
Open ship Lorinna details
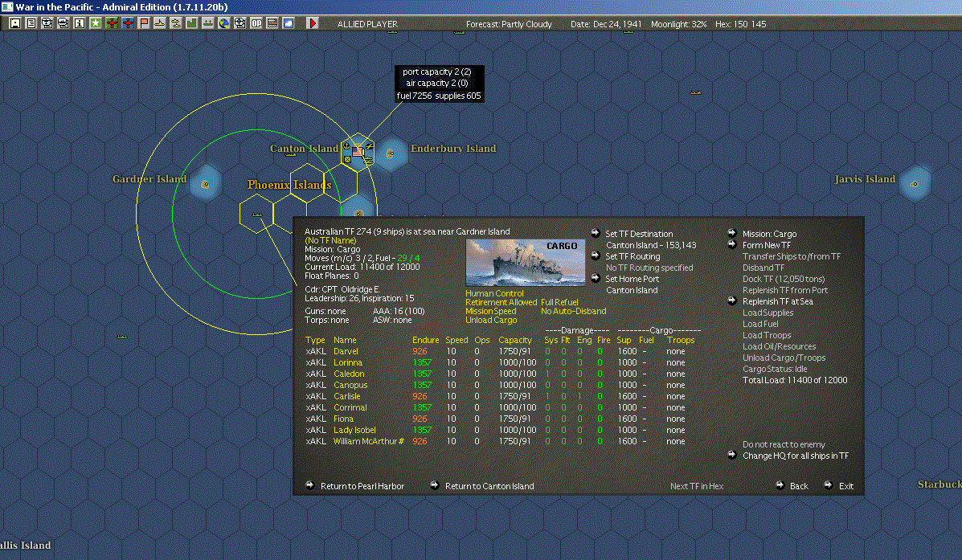point(348,362)
